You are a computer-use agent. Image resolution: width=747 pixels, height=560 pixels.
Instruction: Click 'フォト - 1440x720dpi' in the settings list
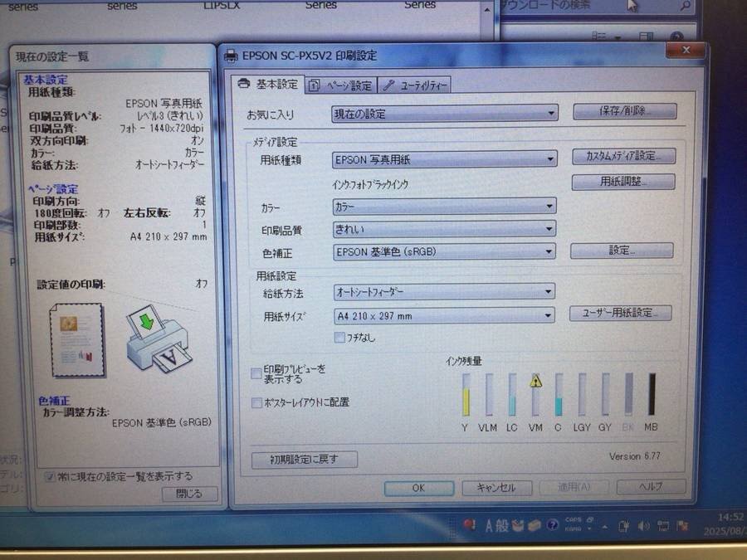pos(162,129)
